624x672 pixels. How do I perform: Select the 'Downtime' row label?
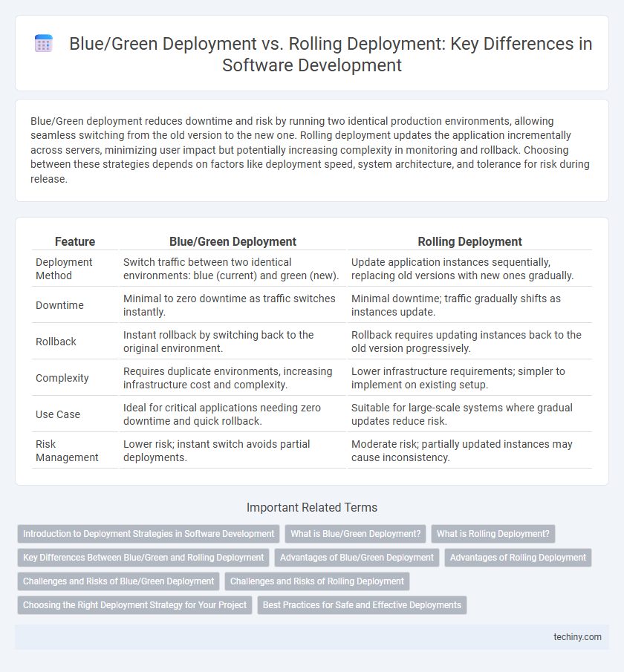[59, 305]
